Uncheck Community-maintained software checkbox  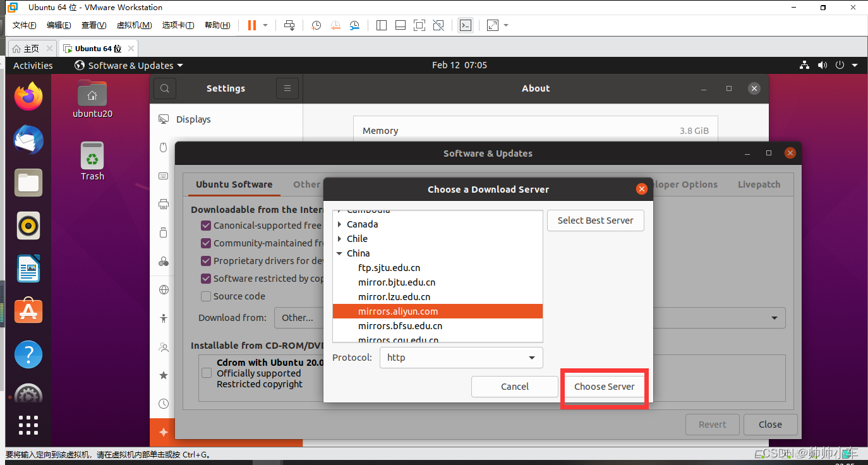pyautogui.click(x=206, y=243)
